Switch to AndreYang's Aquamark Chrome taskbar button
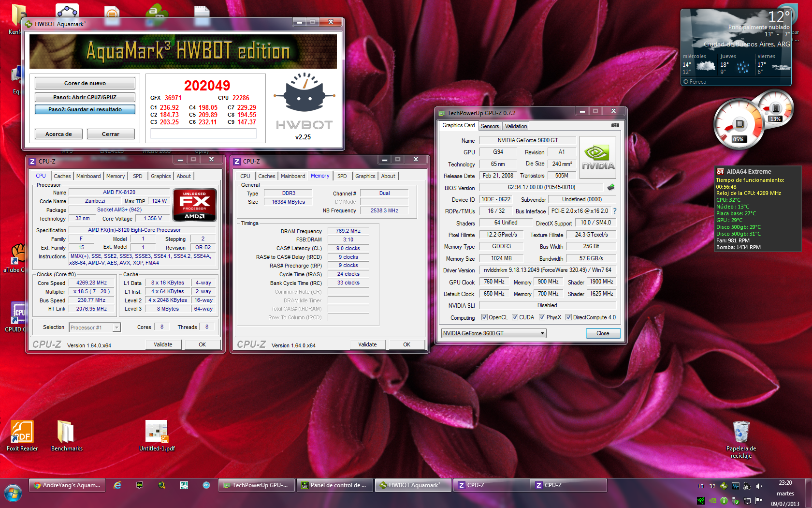The width and height of the screenshot is (812, 508). coord(68,485)
